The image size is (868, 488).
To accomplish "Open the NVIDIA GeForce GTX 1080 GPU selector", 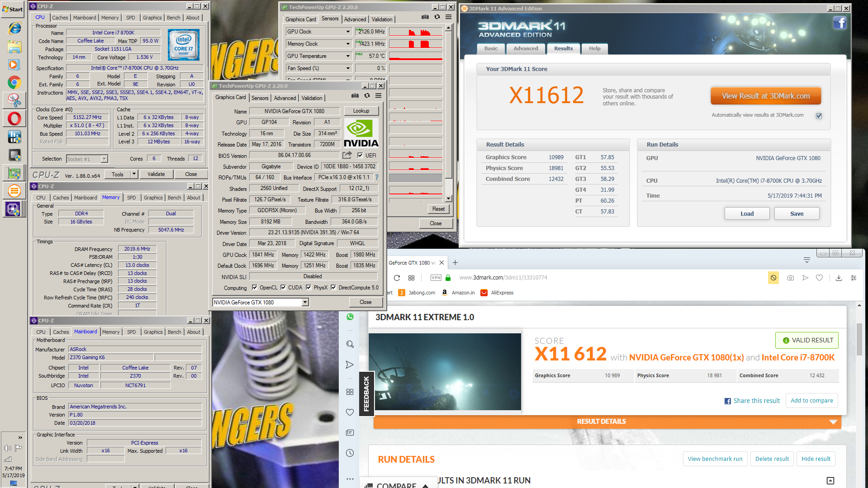I will (261, 302).
